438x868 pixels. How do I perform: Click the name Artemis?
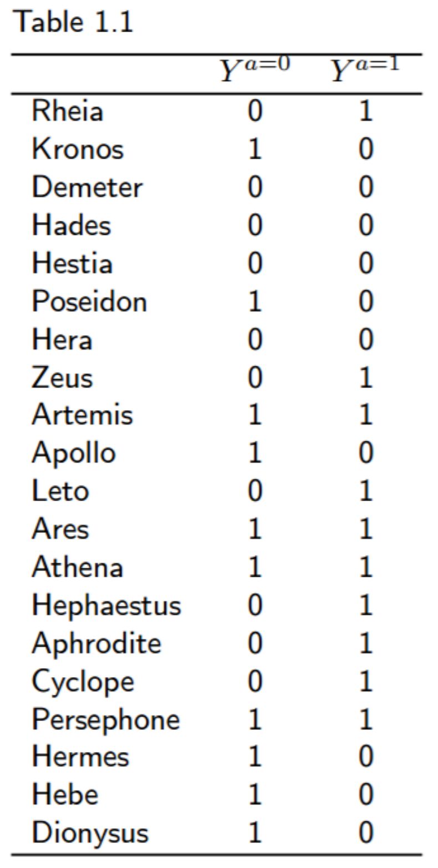82,415
